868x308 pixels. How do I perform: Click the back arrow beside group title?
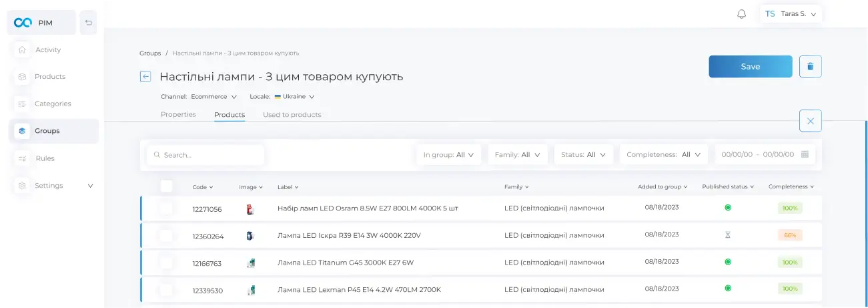(145, 77)
